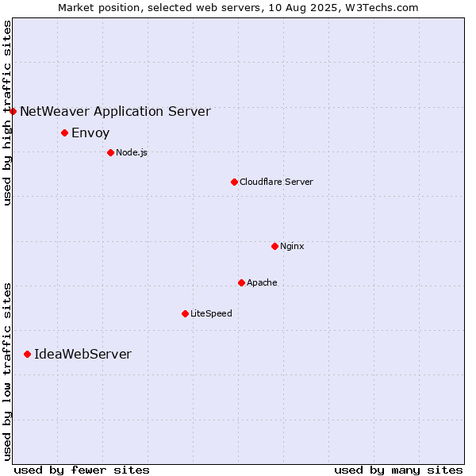Click the 'used by high traffic sites' axis label

tap(6, 113)
